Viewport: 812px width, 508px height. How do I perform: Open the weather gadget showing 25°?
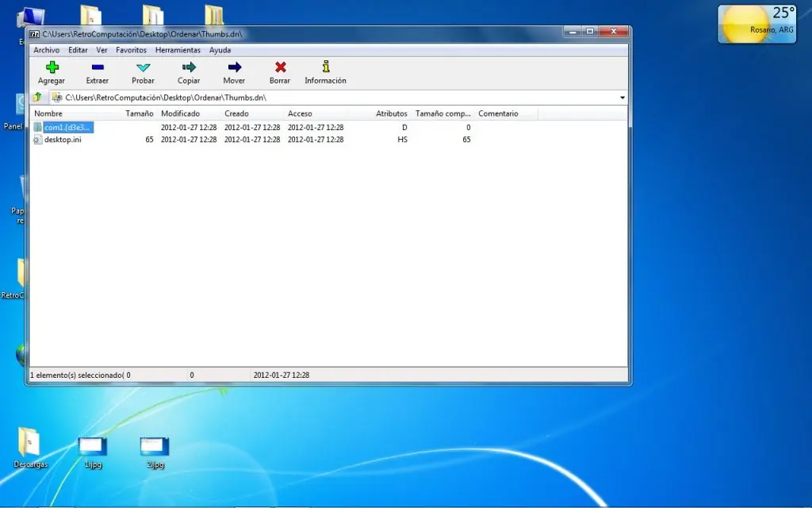(757, 24)
